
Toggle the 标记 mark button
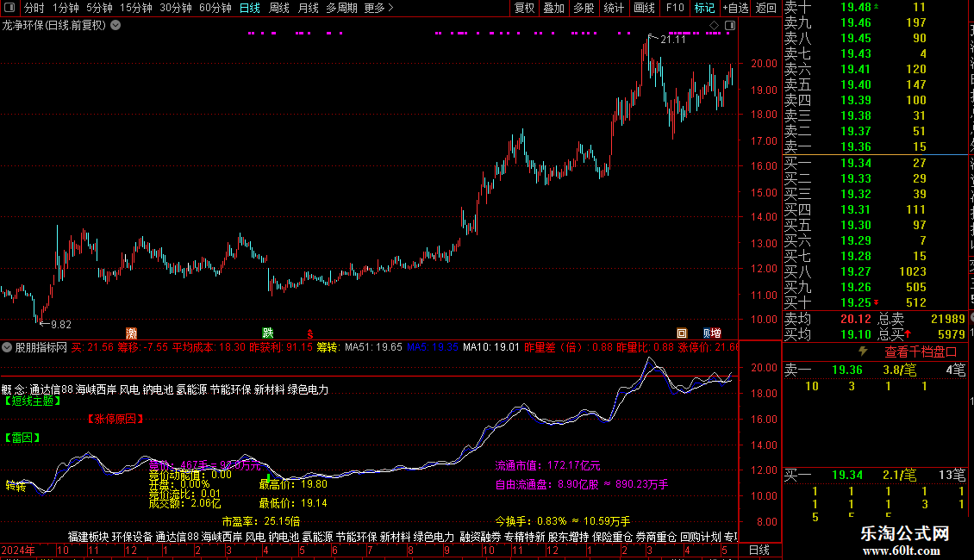click(x=704, y=8)
